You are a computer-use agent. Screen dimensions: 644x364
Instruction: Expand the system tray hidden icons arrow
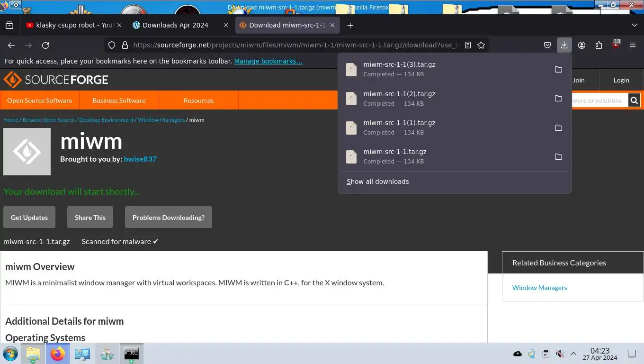click(x=573, y=354)
